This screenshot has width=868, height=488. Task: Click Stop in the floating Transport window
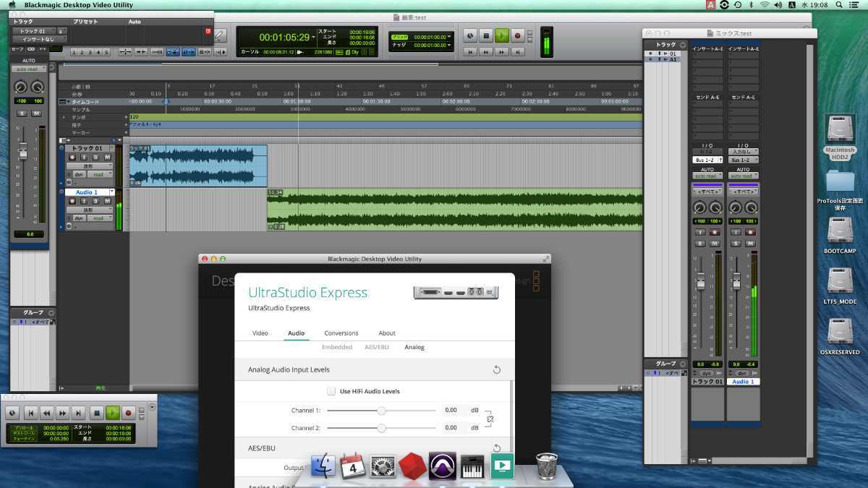(96, 413)
